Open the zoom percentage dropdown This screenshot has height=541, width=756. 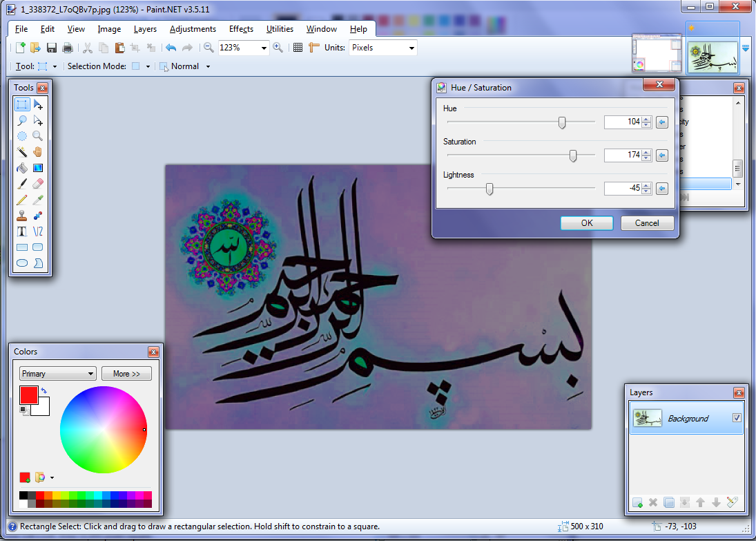[x=264, y=48]
